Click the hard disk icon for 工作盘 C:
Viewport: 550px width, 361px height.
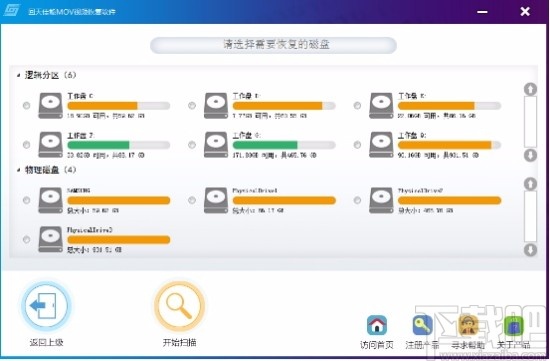coord(51,106)
